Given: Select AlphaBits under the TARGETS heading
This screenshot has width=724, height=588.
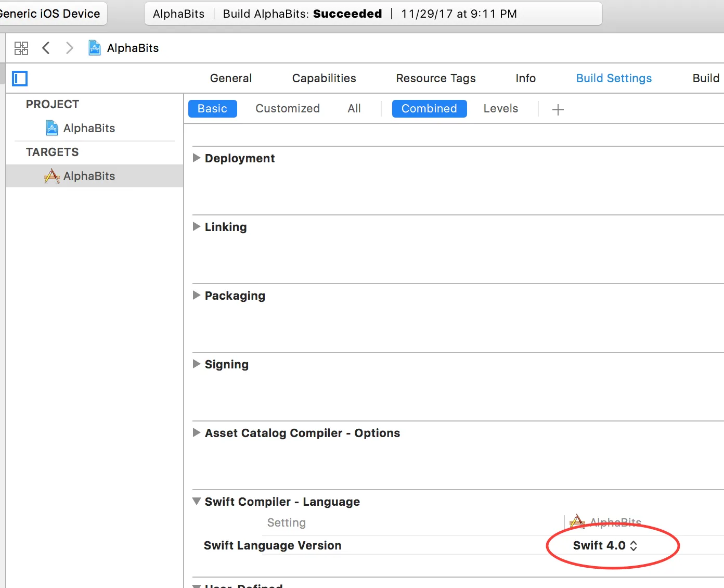Looking at the screenshot, I should click(x=89, y=176).
